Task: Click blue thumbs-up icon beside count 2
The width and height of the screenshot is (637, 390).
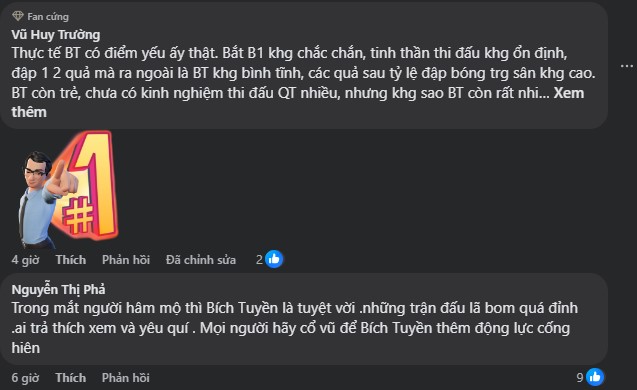Action: click(274, 259)
